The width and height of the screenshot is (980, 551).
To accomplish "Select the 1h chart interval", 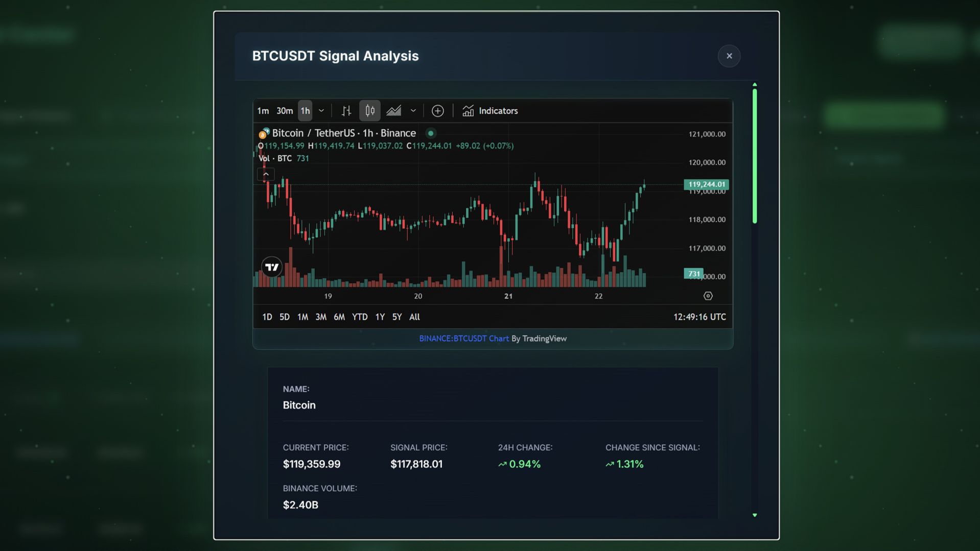I will 305,111.
